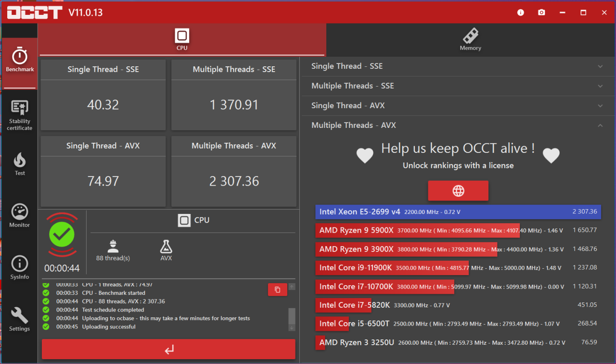616x364 pixels.
Task: Click the info icon in title bar
Action: click(x=521, y=13)
